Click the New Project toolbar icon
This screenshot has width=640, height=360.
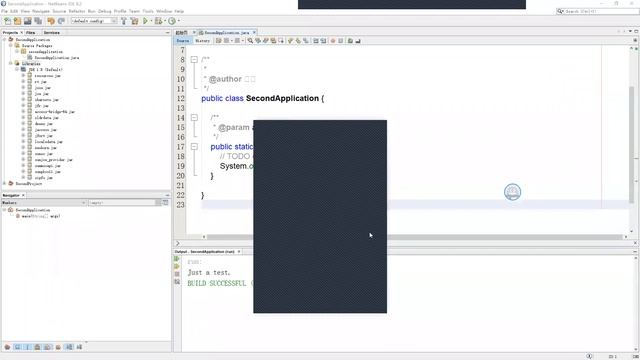[x=17, y=21]
